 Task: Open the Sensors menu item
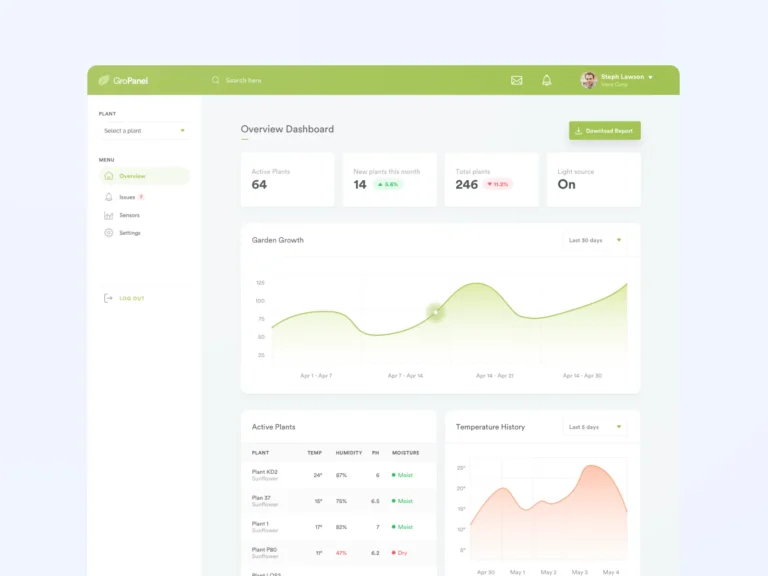[x=129, y=215]
